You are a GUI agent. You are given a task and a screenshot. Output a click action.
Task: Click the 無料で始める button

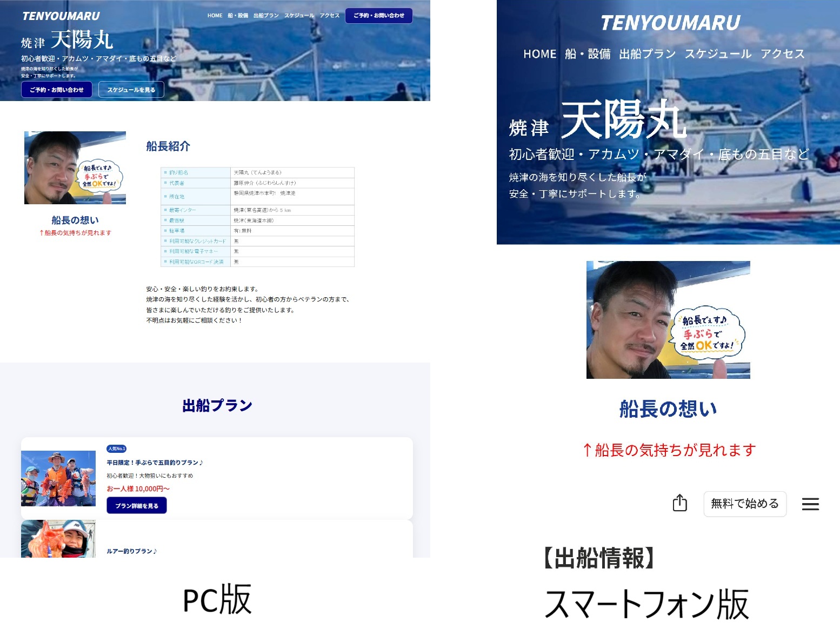[745, 504]
